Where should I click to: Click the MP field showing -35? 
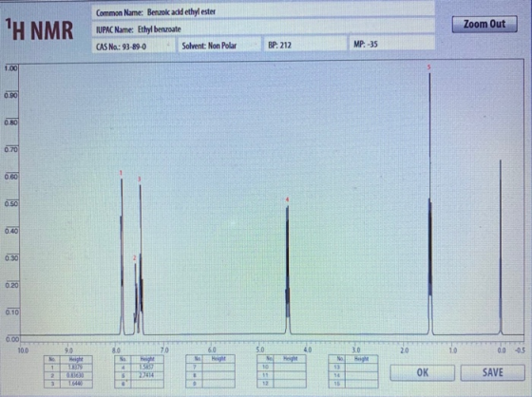click(391, 44)
